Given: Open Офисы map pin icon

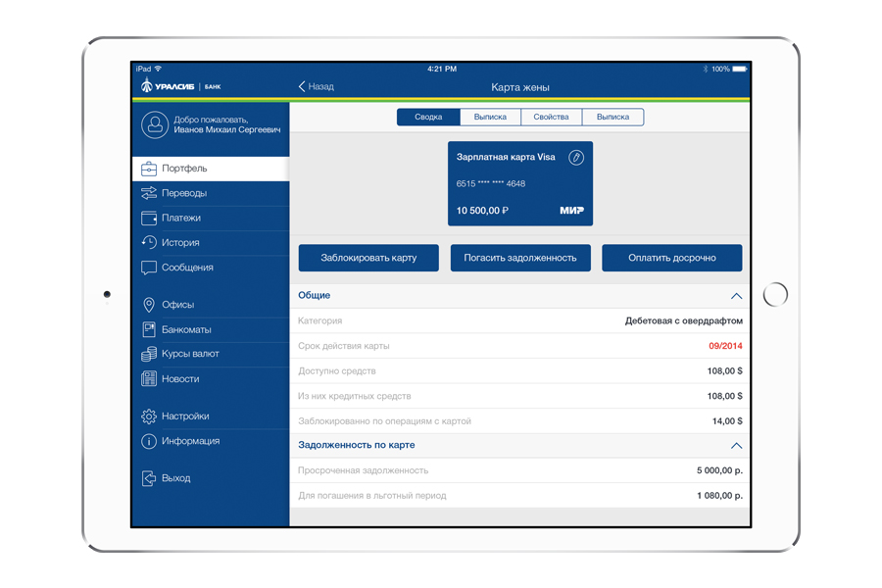Looking at the screenshot, I should (149, 305).
